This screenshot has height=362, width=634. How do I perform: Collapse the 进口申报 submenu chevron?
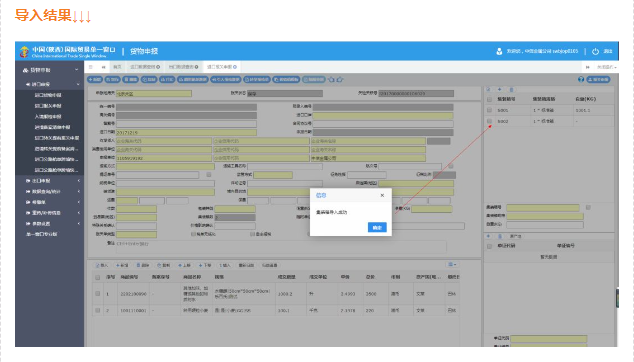coord(78,84)
